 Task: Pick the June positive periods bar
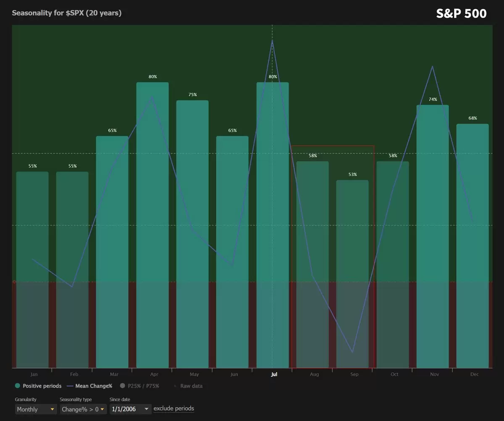(x=232, y=252)
